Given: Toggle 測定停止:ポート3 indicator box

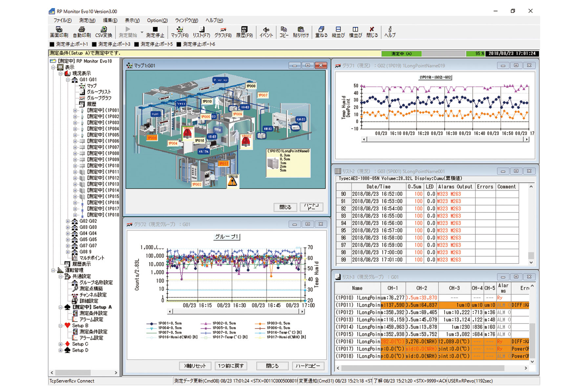Looking at the screenshot, I should (x=94, y=44).
